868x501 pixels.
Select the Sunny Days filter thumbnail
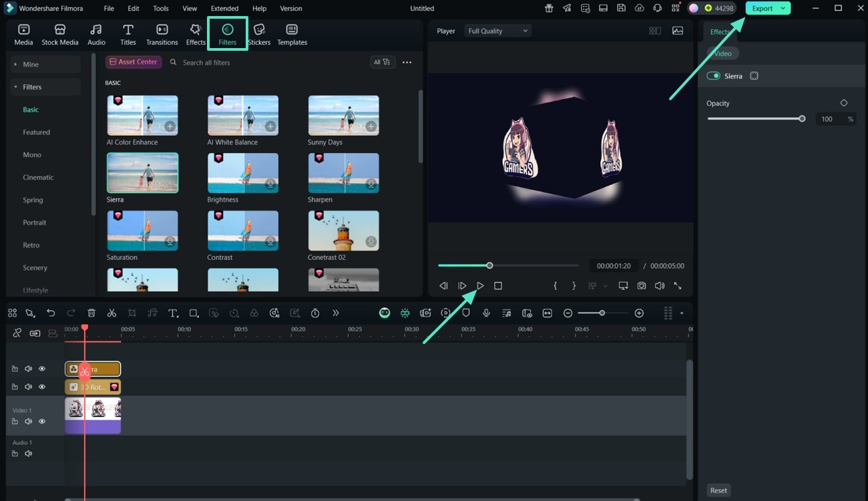343,116
